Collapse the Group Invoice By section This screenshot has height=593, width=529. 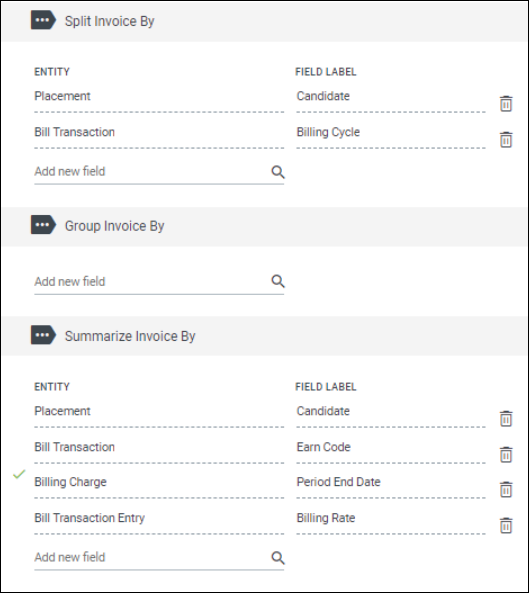pos(43,225)
